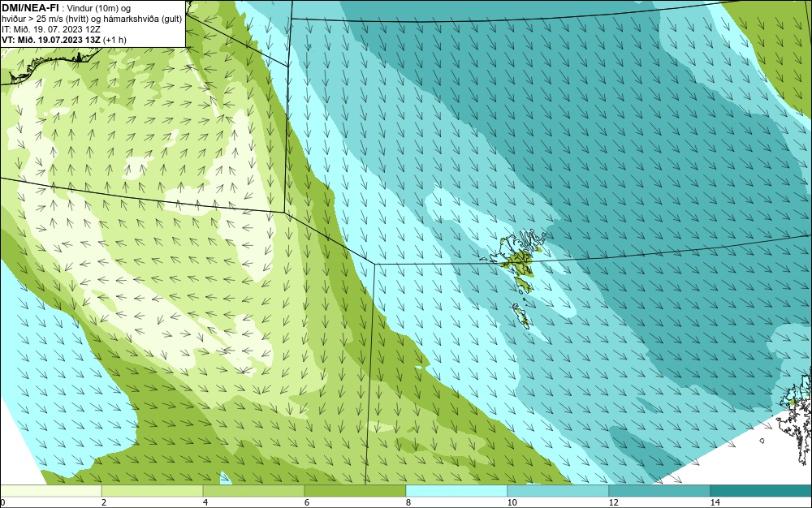
Task: Click the legend value 2
Action: pyautogui.click(x=104, y=502)
